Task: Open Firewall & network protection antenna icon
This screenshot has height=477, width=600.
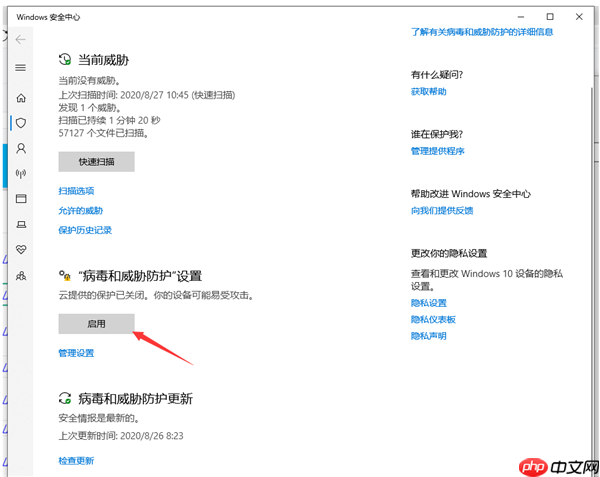Action: [21, 174]
